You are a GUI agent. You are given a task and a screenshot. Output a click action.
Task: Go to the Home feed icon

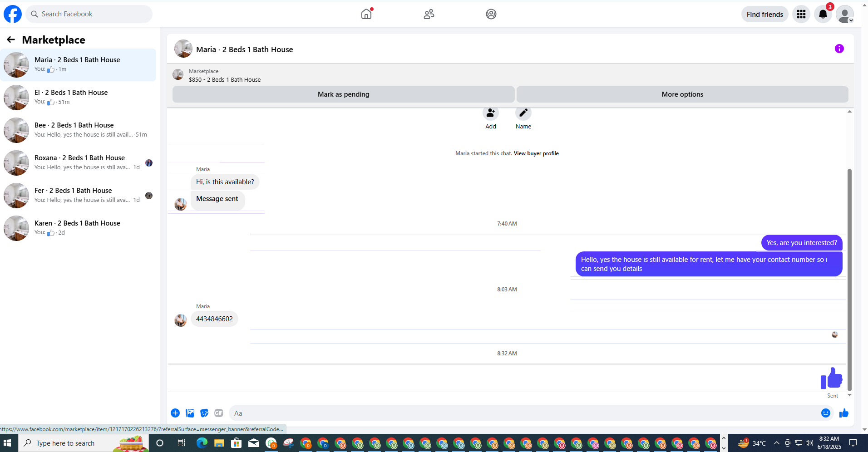coord(366,14)
